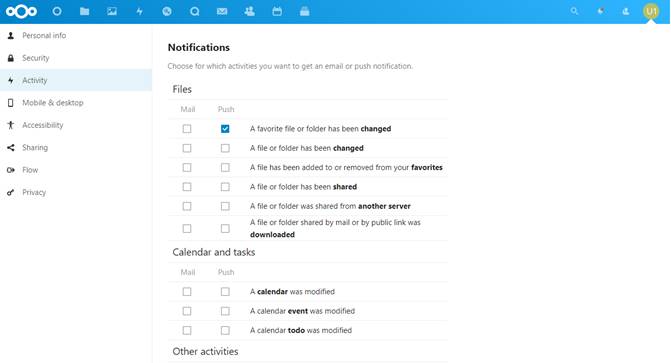This screenshot has width=671, height=363.
Task: Open the Talk chat bubble icon
Action: point(194,12)
